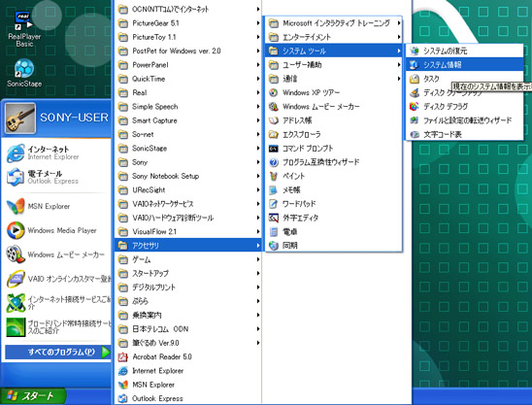Open ブロードバンド常時接続サービス green icon

tap(16, 327)
